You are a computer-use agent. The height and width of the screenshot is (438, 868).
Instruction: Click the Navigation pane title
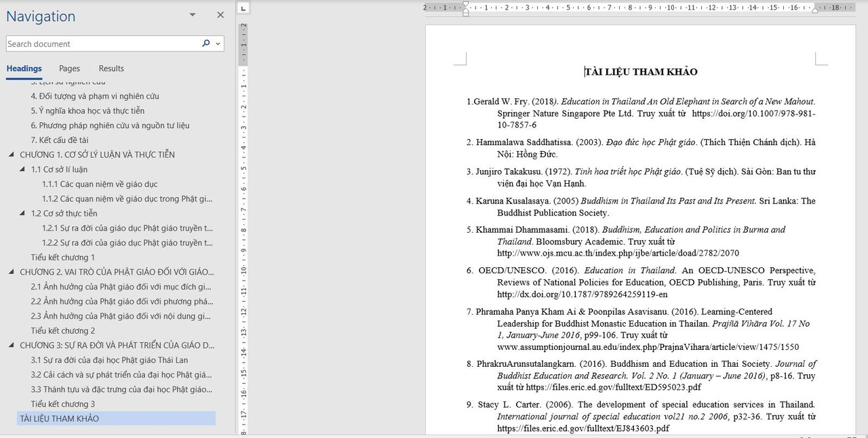click(x=41, y=16)
